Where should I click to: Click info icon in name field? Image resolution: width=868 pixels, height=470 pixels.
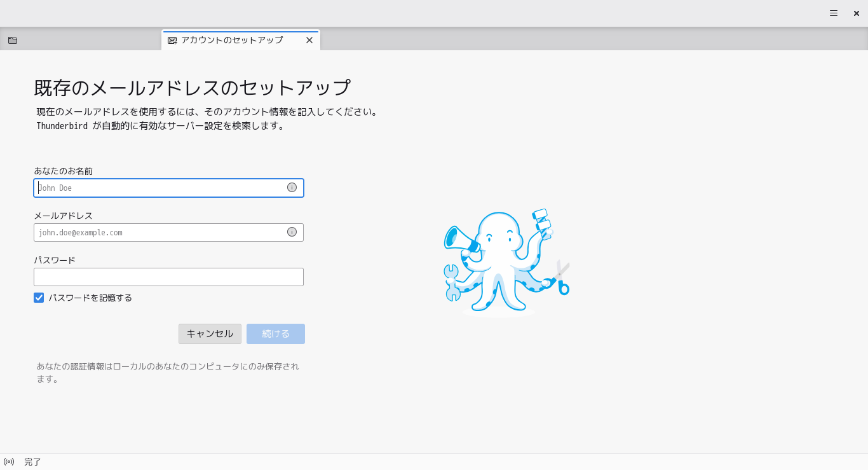tap(292, 188)
